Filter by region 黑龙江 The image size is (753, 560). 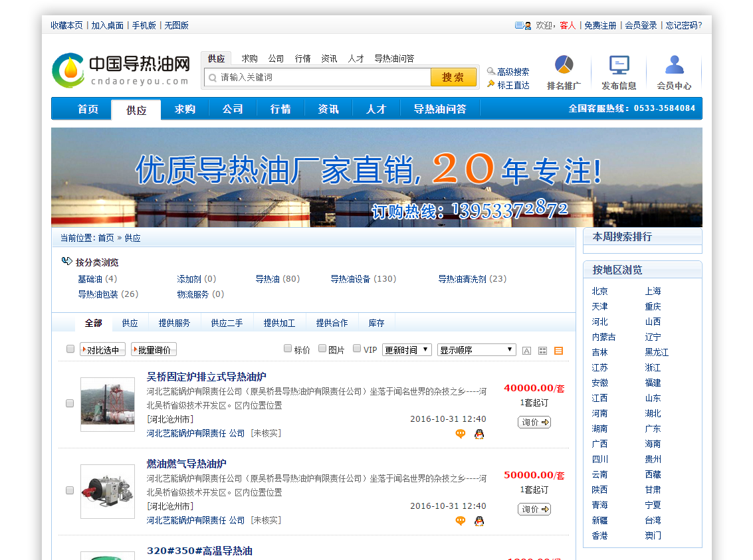[657, 352]
